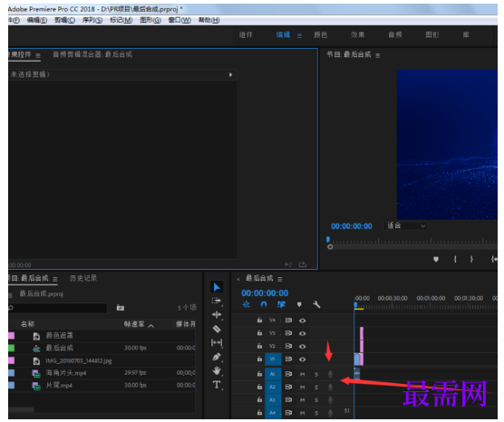Switch to 效果 workspace

point(358,34)
